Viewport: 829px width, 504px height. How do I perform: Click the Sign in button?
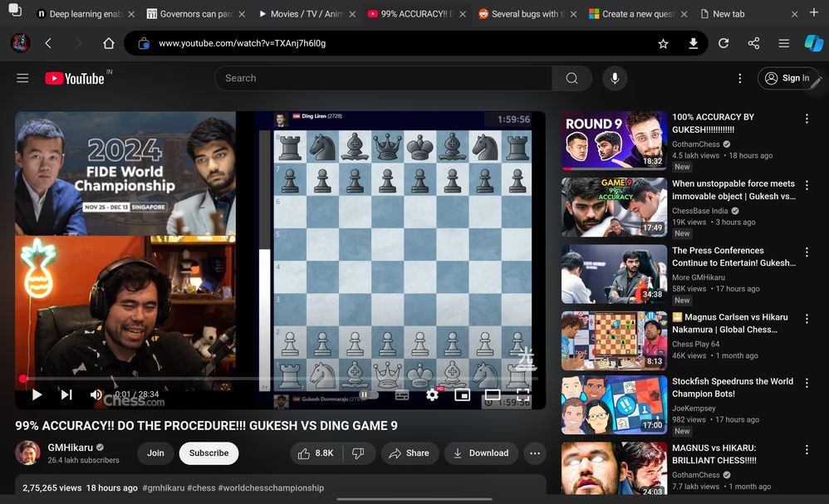(x=787, y=78)
